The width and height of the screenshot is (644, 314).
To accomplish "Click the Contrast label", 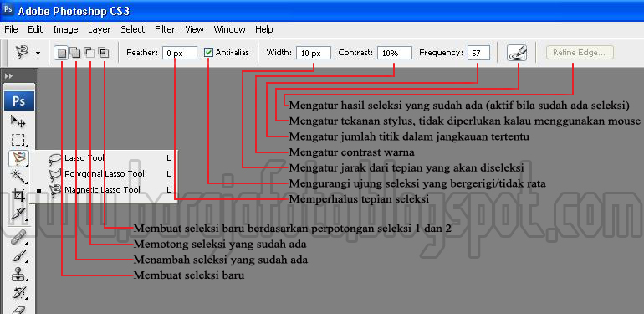I will (x=355, y=53).
